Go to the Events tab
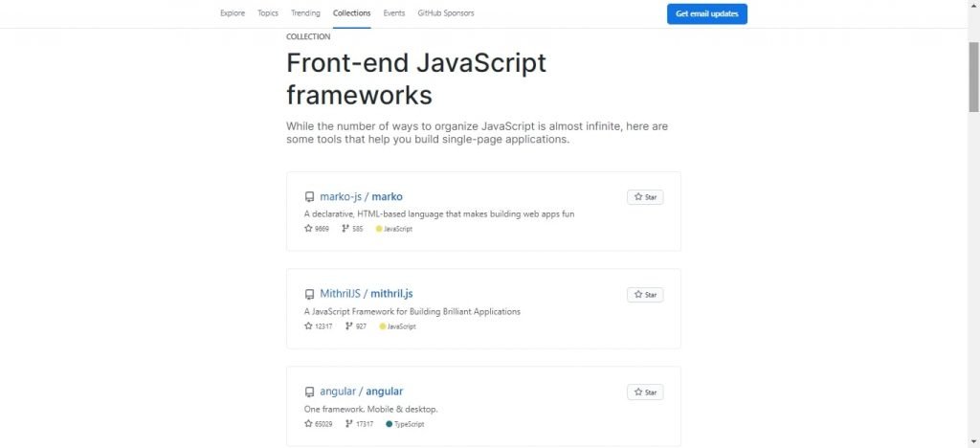This screenshot has width=980, height=448. pos(393,13)
